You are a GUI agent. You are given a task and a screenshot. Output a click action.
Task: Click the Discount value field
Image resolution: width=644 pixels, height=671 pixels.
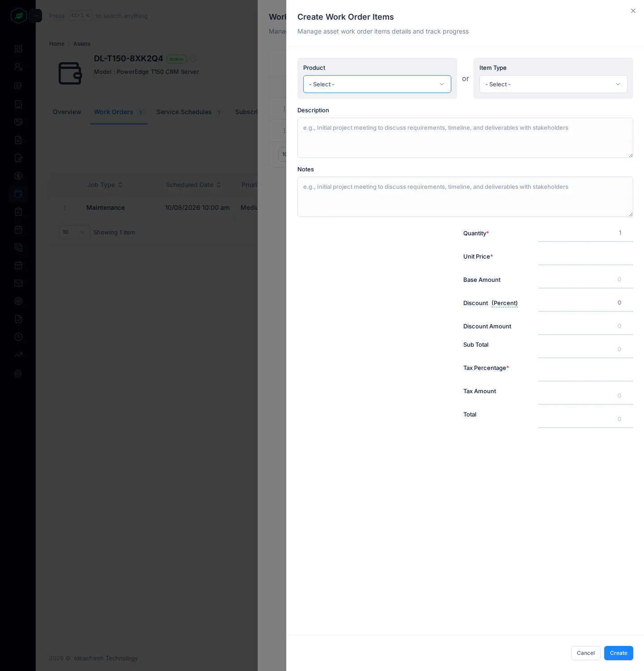[586, 303]
